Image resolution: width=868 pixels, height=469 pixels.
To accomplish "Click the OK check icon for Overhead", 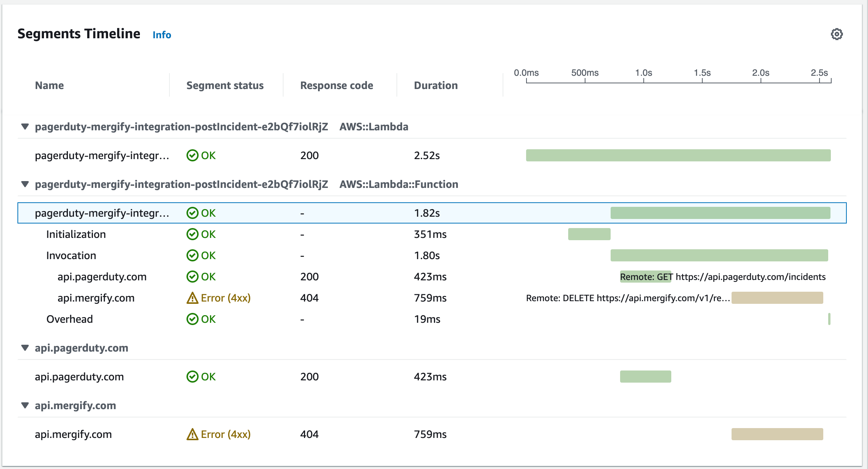I will click(x=192, y=319).
